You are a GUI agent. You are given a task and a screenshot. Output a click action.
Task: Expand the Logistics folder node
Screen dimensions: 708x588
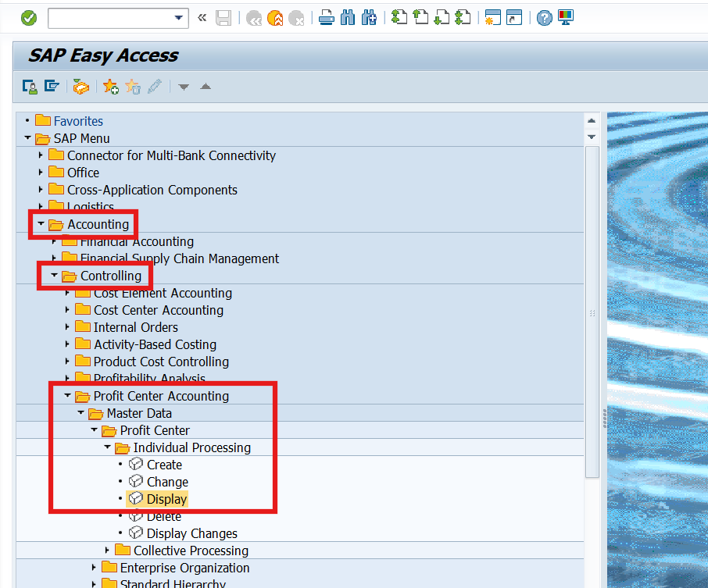tap(41, 206)
